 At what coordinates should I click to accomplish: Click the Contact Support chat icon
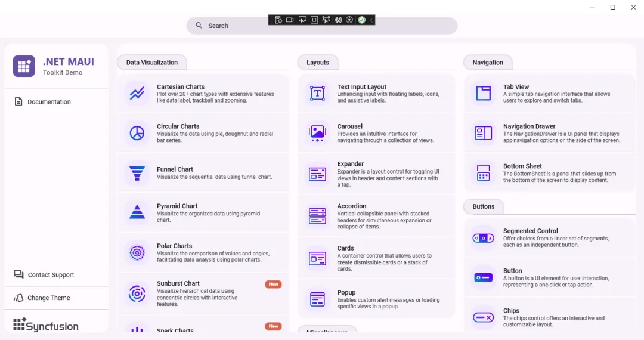[18, 274]
